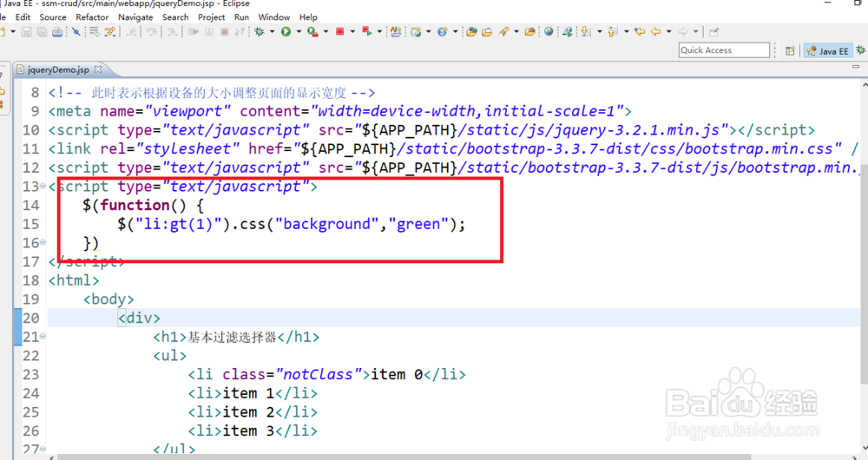Viewport: 868px width, 460px height.
Task: Click the Terminate debug icon
Action: point(224,32)
